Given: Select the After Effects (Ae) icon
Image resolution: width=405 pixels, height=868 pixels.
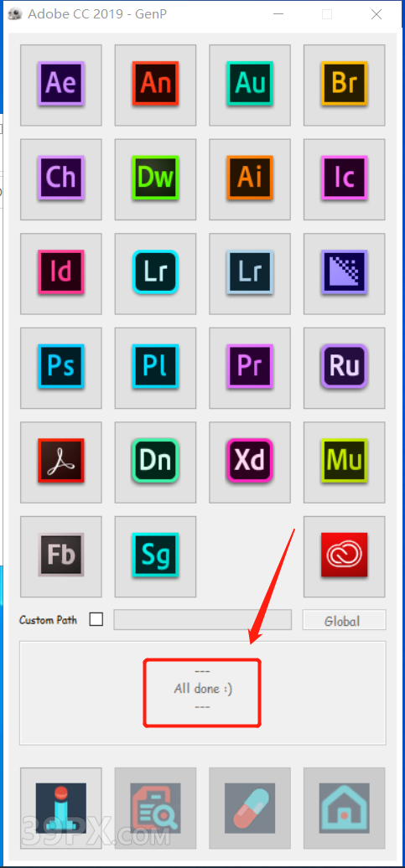Looking at the screenshot, I should click(61, 85).
